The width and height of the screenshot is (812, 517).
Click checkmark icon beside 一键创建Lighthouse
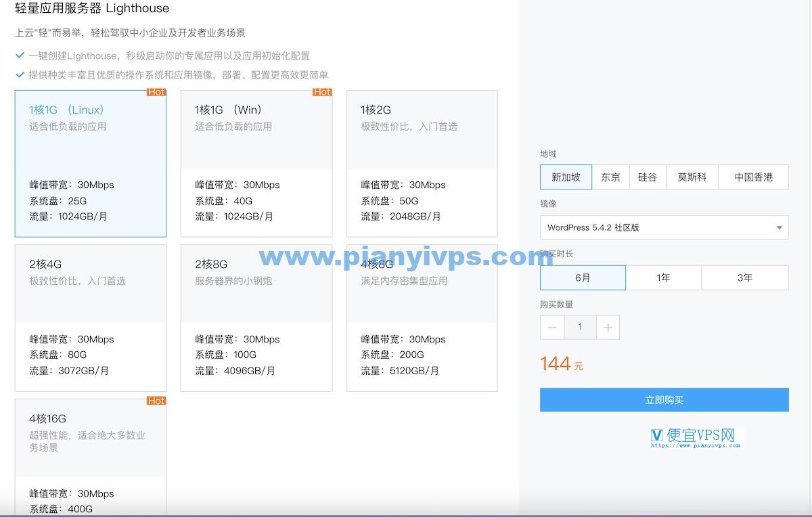(x=20, y=55)
